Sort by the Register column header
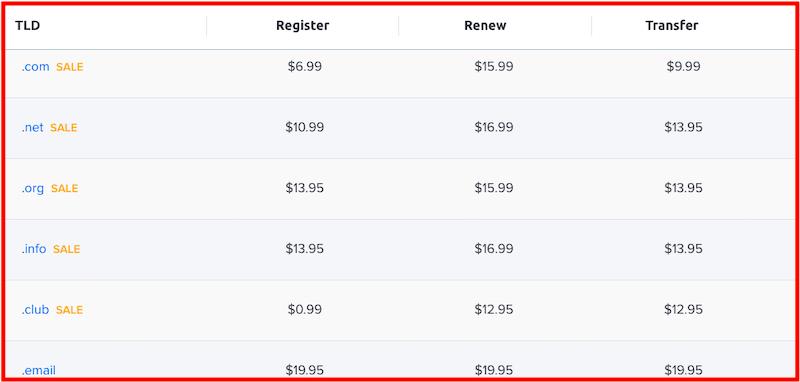 pyautogui.click(x=303, y=26)
